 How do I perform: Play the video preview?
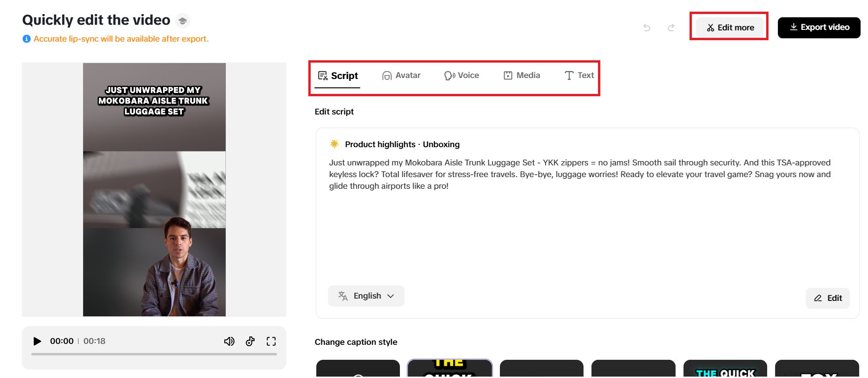pyautogui.click(x=37, y=342)
